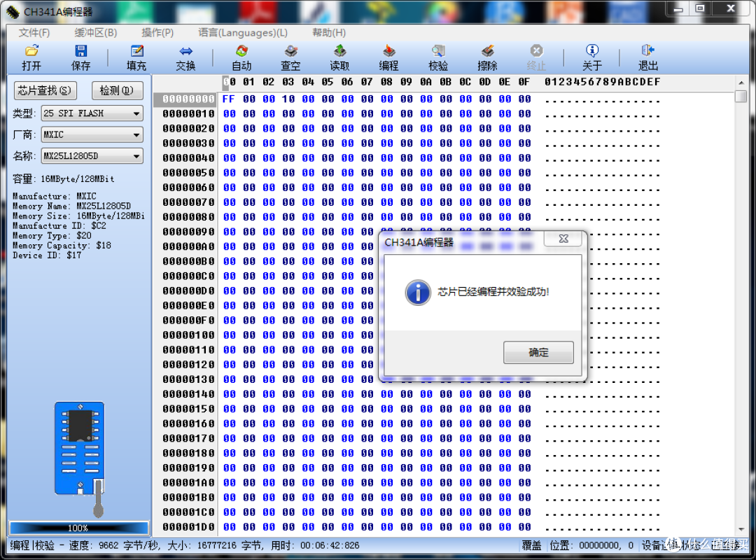Click the blue info icon in the dialog
756x560 pixels.
(417, 293)
